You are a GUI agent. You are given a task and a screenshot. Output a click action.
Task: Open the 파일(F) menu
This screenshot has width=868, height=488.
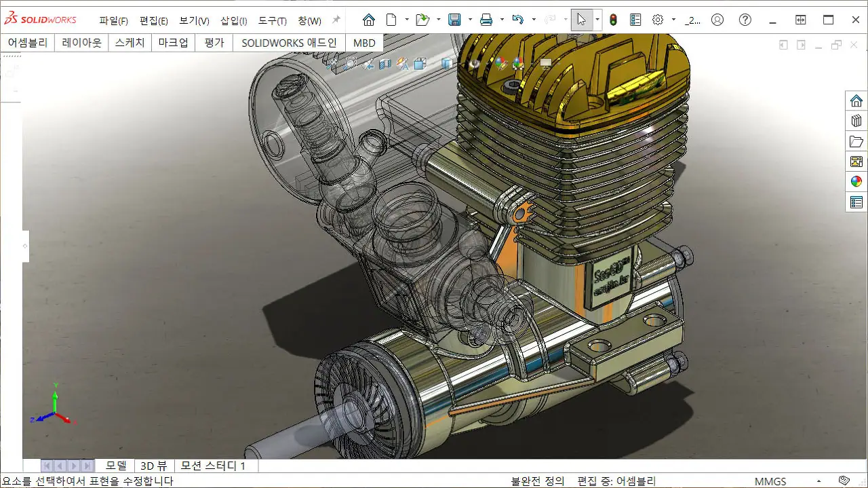tap(113, 21)
